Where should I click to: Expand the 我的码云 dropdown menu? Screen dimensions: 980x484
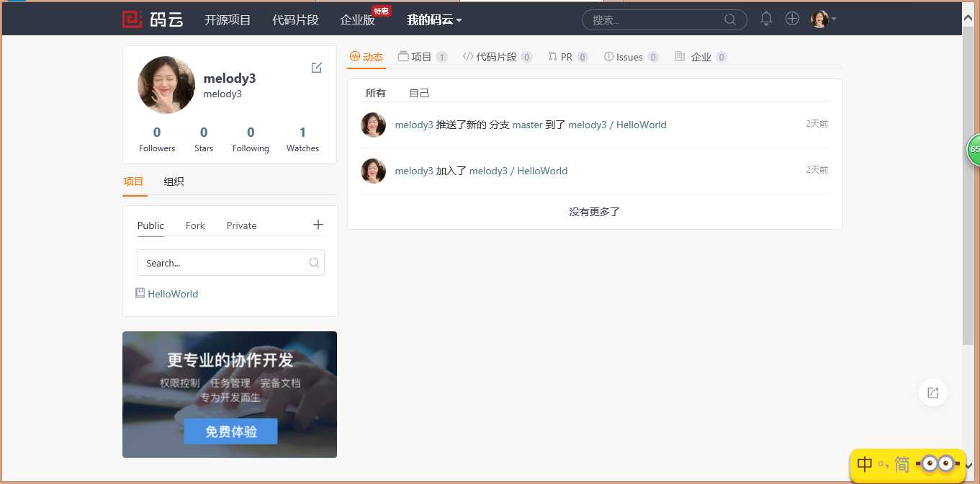434,20
